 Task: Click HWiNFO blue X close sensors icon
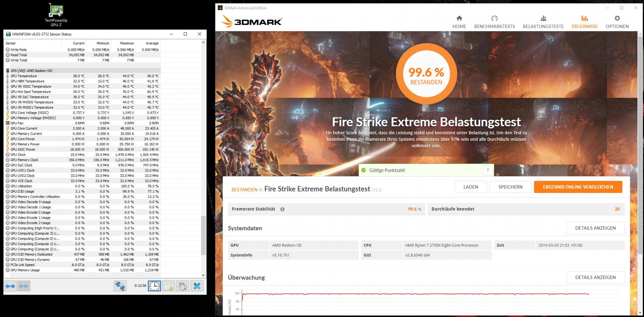pyautogui.click(x=197, y=286)
